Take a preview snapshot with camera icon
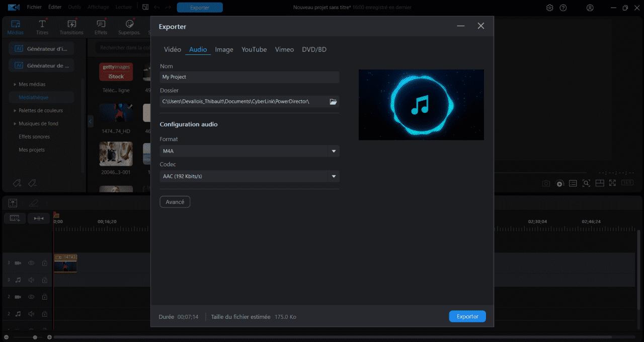 [546, 183]
